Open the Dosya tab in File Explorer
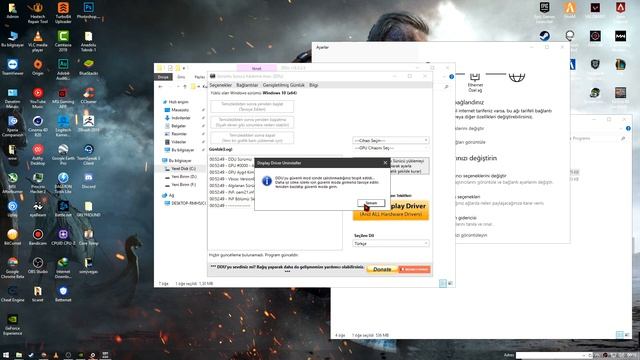 pos(163,77)
